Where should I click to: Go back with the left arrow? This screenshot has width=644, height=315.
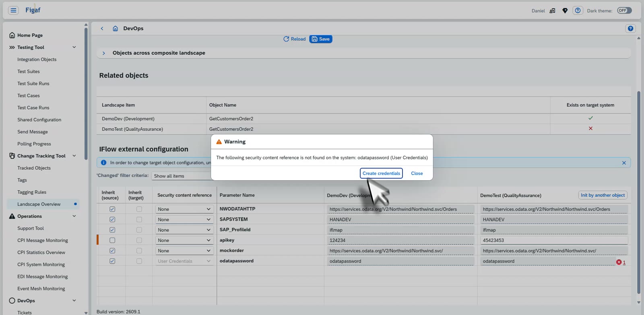point(102,29)
